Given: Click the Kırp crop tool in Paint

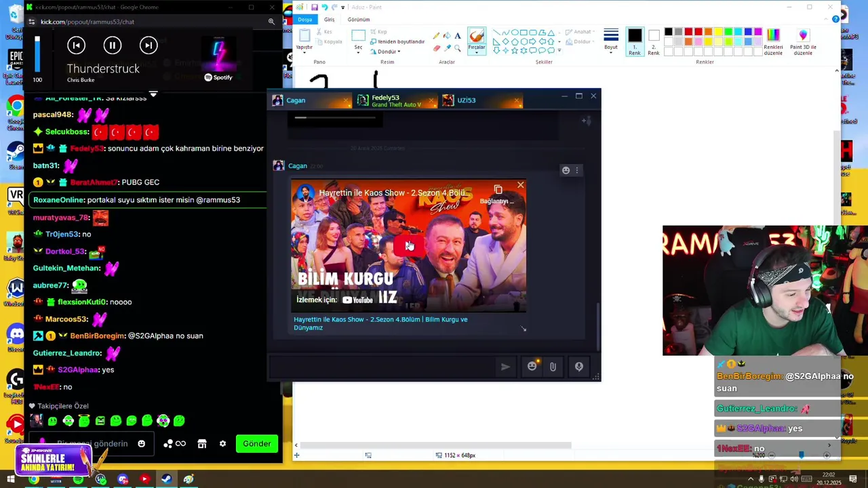Looking at the screenshot, I should (x=378, y=32).
